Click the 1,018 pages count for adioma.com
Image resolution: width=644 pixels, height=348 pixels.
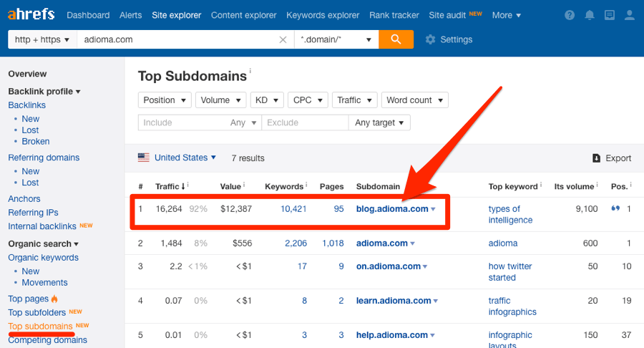[x=333, y=243]
